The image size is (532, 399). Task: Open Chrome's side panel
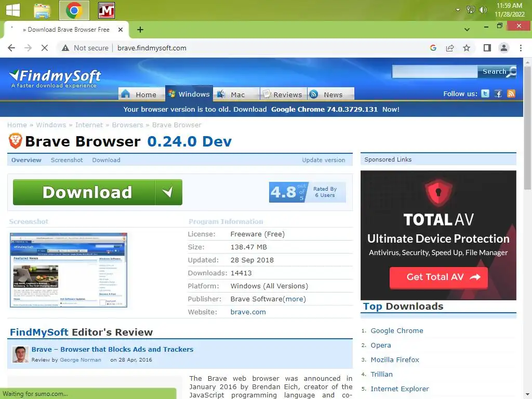(487, 48)
